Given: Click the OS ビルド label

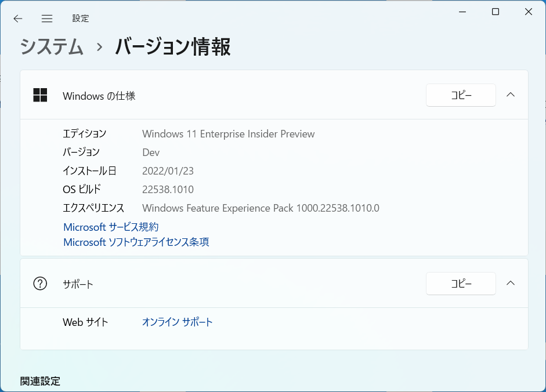Looking at the screenshot, I should [x=82, y=190].
